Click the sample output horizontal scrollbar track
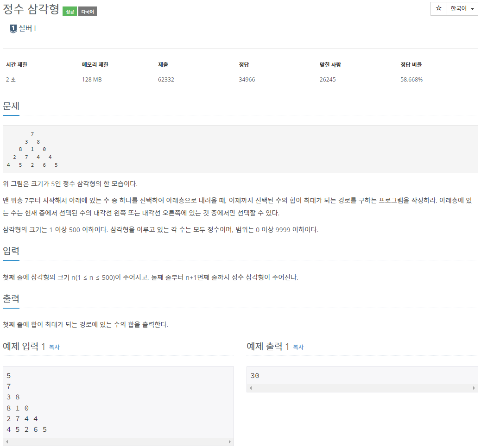 click(362, 388)
